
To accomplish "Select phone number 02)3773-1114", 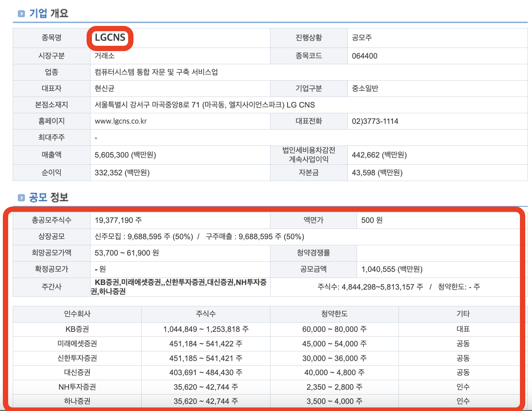I will 375,121.
